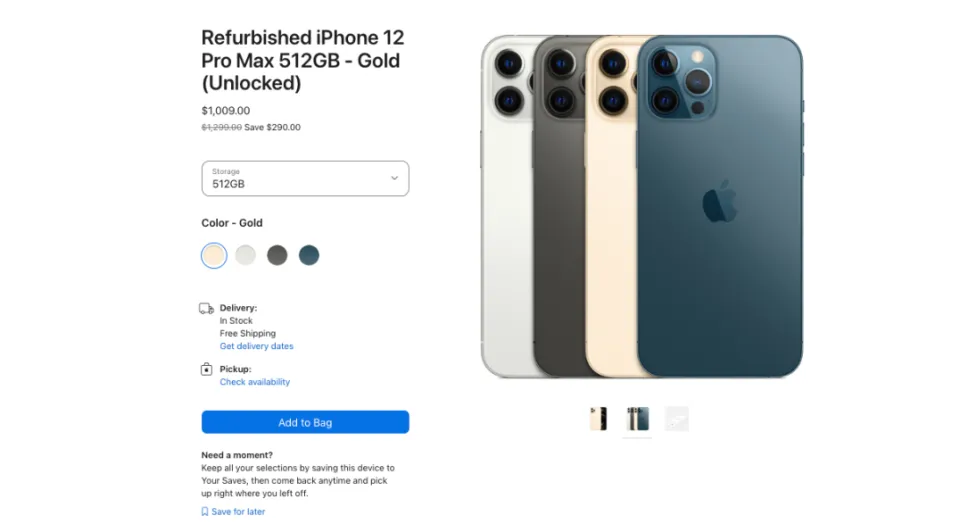The image size is (960, 532).
Task: Pick the Graphite color option
Action: coord(277,255)
